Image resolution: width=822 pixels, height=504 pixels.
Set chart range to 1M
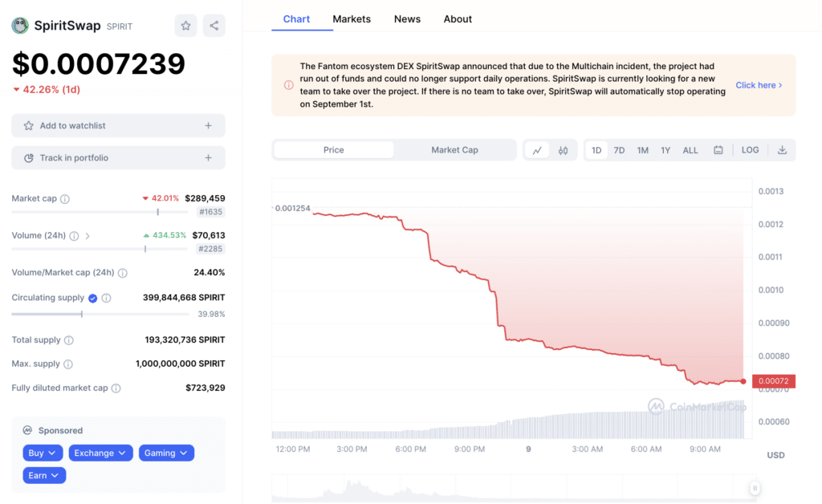pyautogui.click(x=643, y=150)
